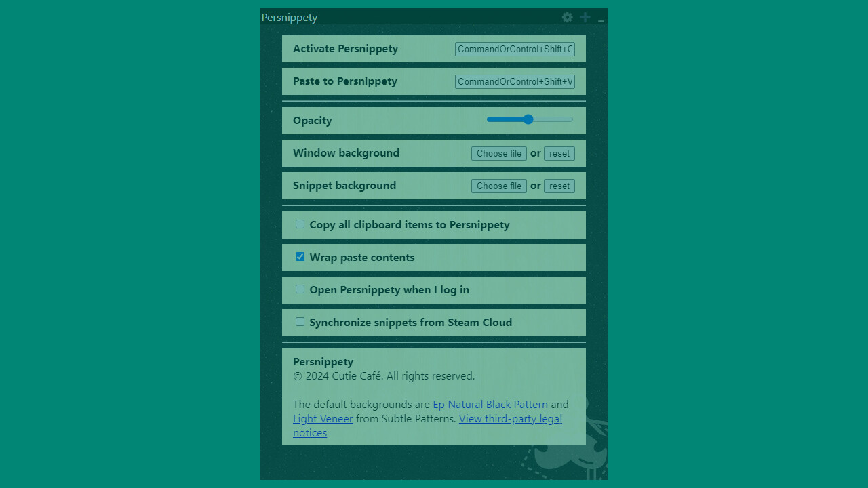Screen dimensions: 868x488
Task: Click the Activate Persnippety shortcut field
Action: point(514,49)
